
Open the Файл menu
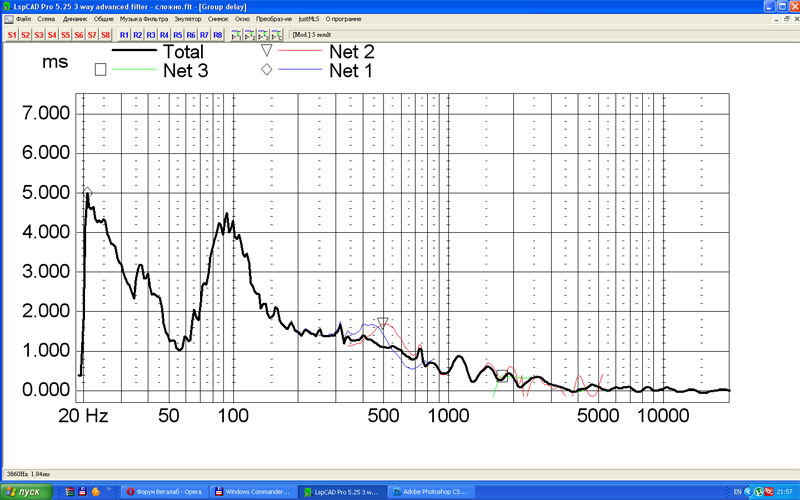coord(23,19)
